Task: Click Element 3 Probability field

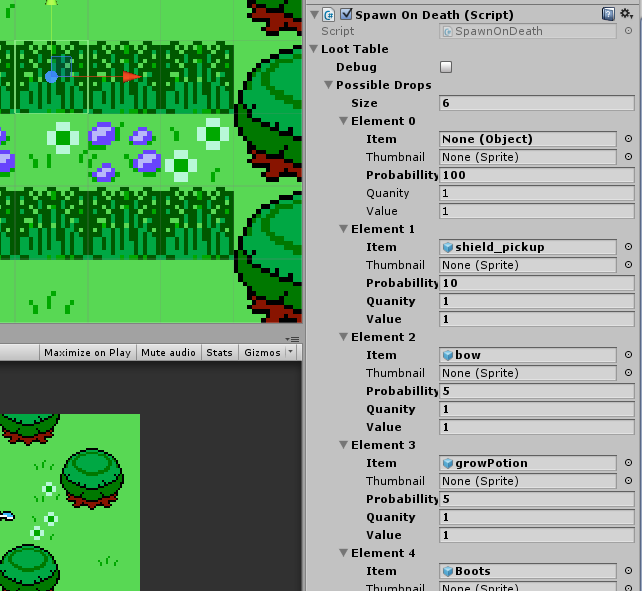Action: (x=537, y=499)
